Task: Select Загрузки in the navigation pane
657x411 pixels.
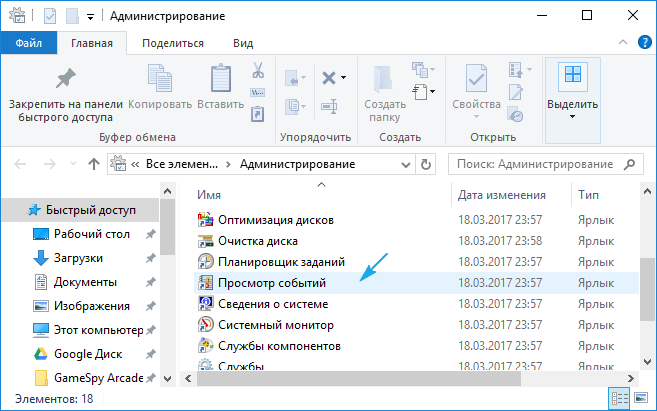Action: pos(78,257)
